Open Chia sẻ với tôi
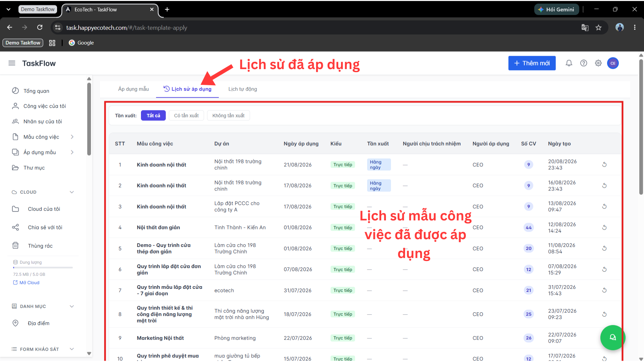The width and height of the screenshot is (644, 362). click(x=45, y=227)
